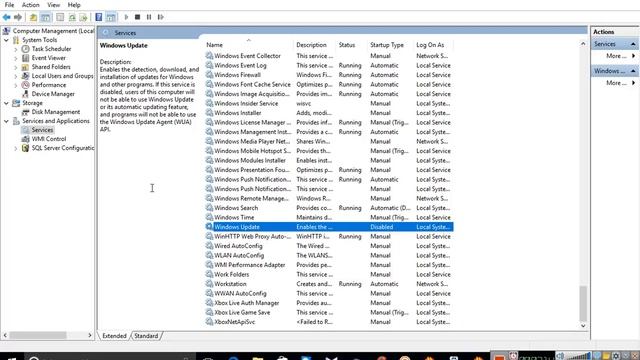Select Task Scheduler in the console tree

[51, 49]
